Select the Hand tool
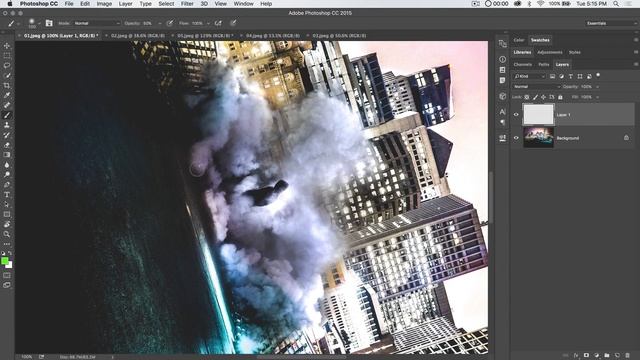Screen dimensions: 640x360 tap(7, 224)
